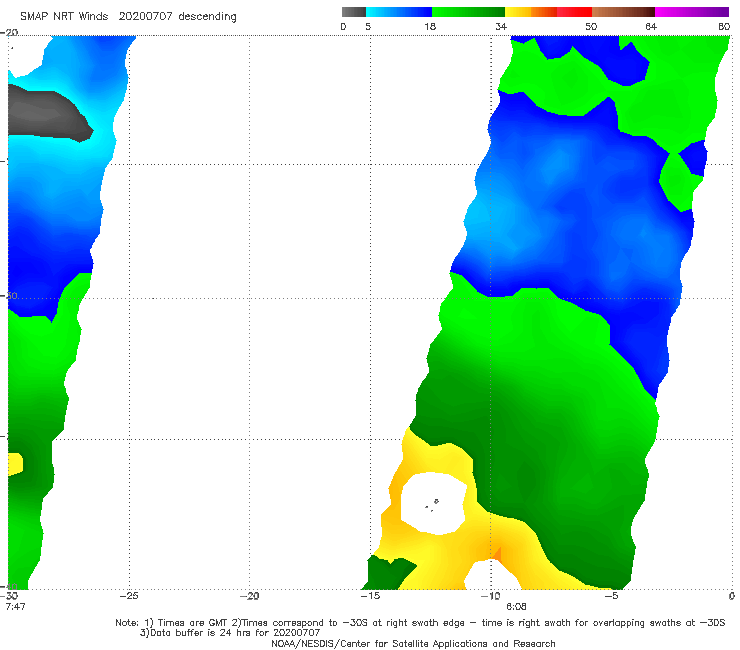Select the magenta 64-80 color bar segment
The height and width of the screenshot is (650, 740).
coord(692,12)
